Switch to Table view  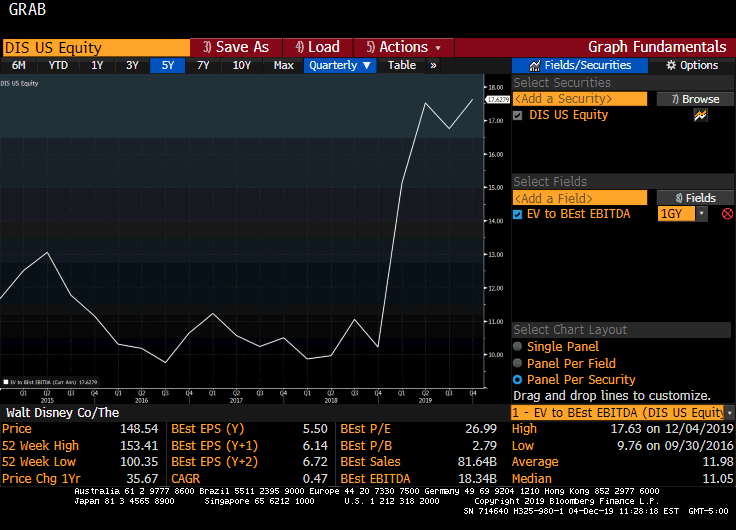click(402, 65)
